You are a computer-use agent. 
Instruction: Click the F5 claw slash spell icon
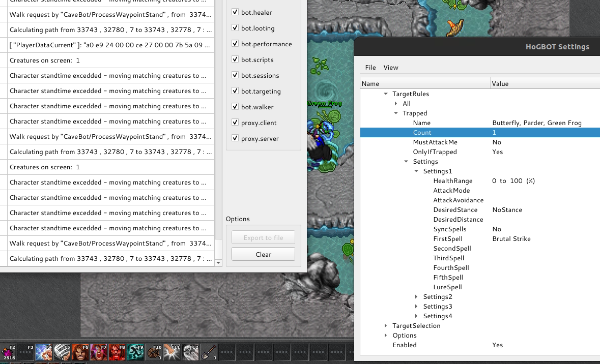coord(61,352)
